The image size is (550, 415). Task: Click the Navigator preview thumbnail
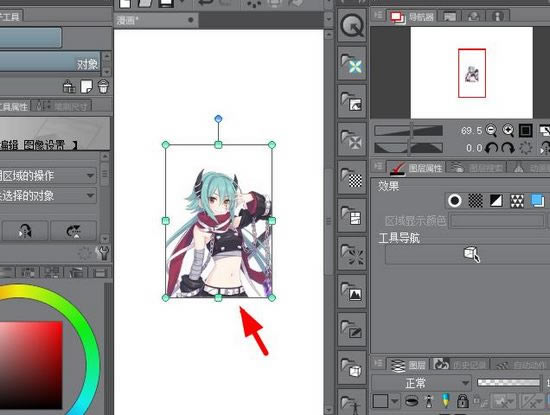(471, 73)
